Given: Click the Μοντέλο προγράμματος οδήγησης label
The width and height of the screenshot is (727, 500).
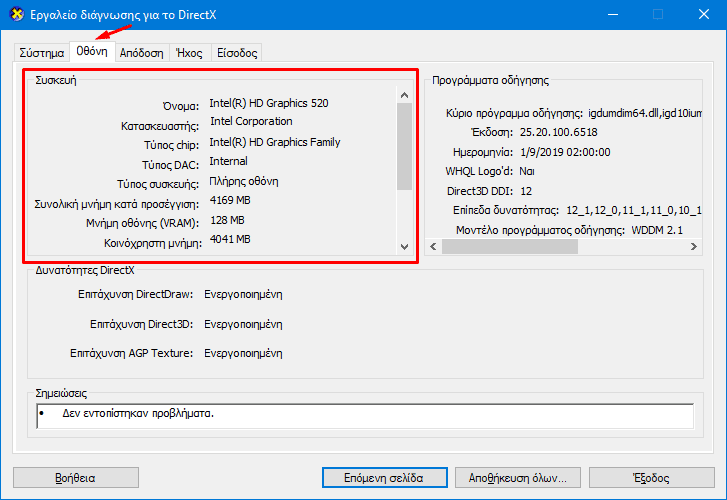Looking at the screenshot, I should (x=541, y=230).
